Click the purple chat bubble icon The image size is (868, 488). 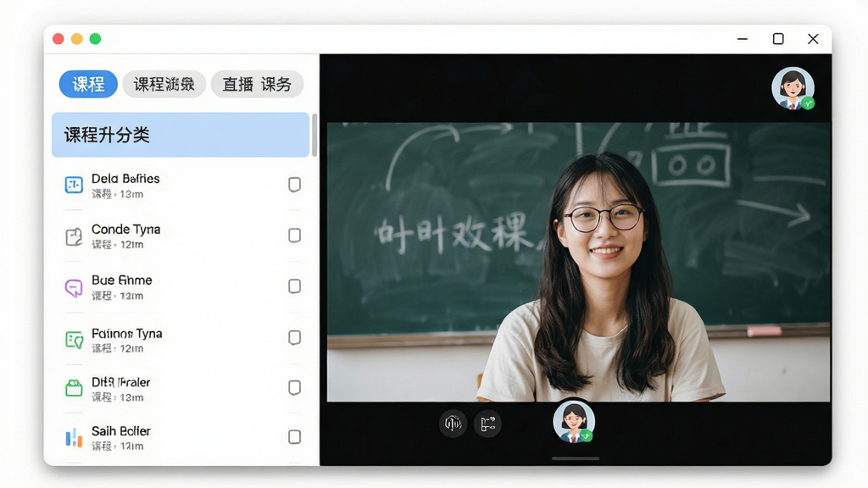coord(74,288)
